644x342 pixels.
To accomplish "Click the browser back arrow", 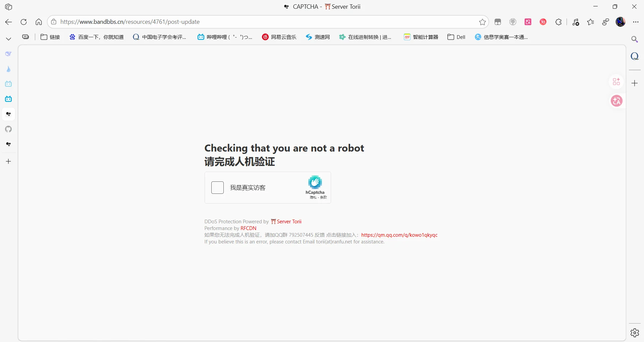I will coord(9,22).
